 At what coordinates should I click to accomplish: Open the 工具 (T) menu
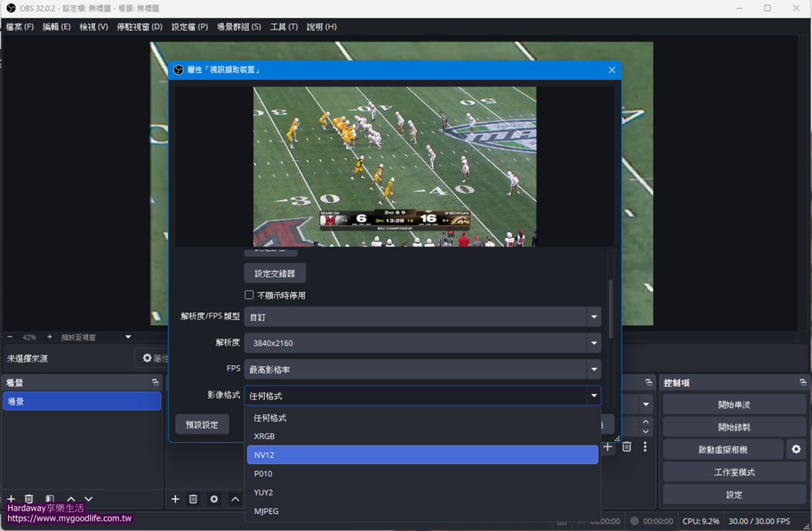(x=284, y=27)
